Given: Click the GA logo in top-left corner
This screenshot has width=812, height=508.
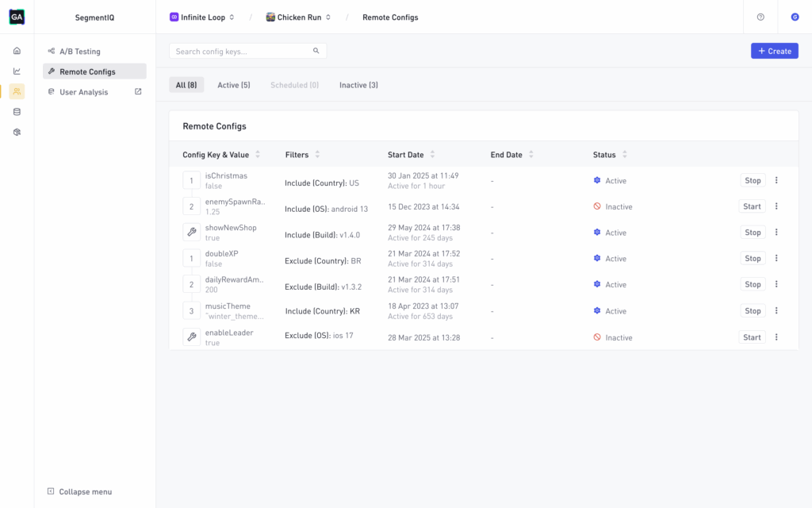Looking at the screenshot, I should pos(17,17).
